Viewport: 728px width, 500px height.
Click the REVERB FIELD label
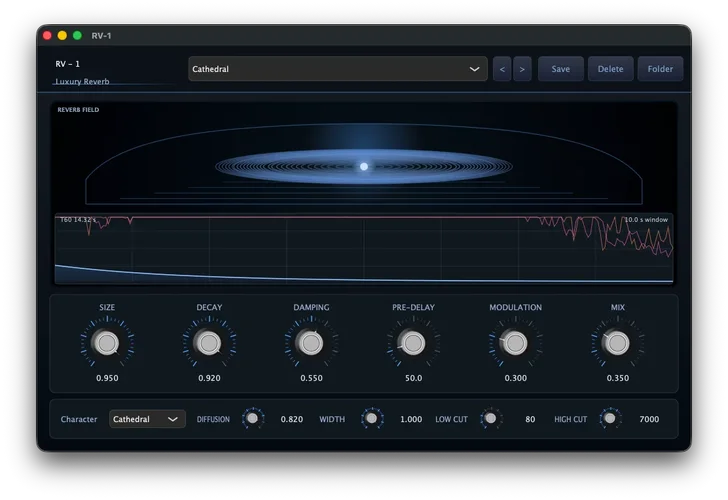[x=78, y=110]
